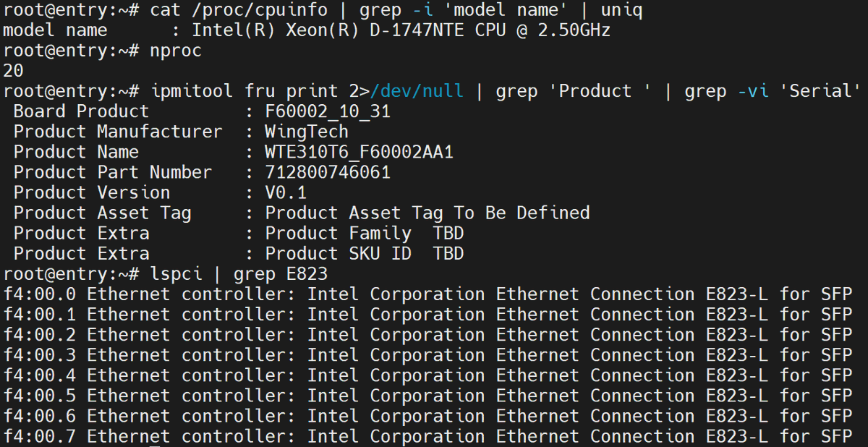Select the 'Product Family TBD' value
Image resolution: width=868 pixels, height=447 pixels.
365,233
